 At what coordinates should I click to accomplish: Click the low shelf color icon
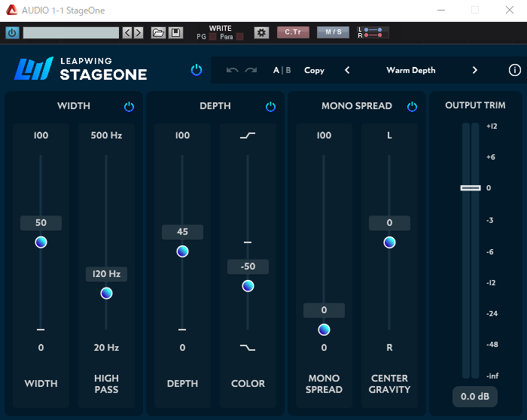coord(248,348)
